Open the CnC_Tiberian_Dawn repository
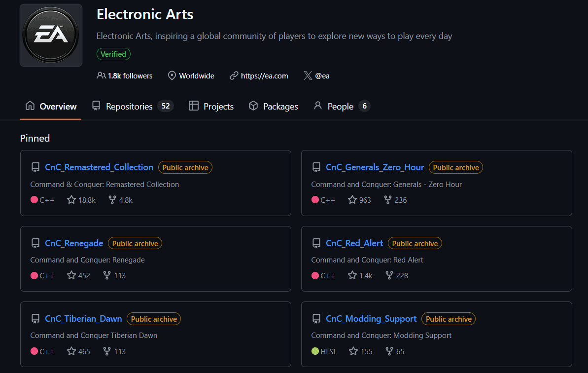This screenshot has width=588, height=373. [x=83, y=319]
